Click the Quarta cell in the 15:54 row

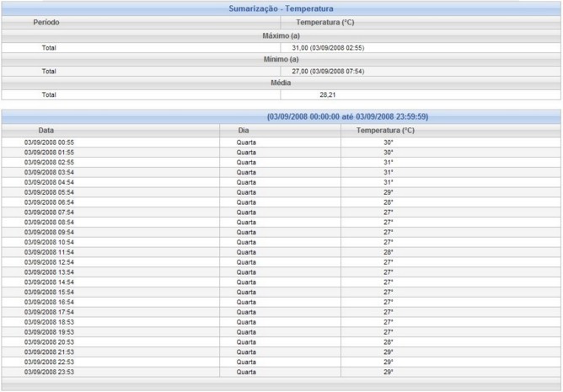click(246, 292)
